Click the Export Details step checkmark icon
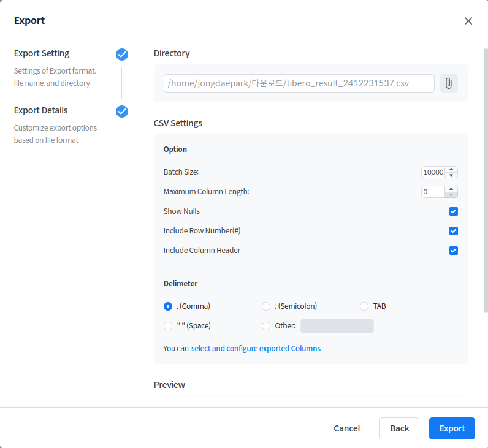Screen dimensions: 488x448 [x=122, y=112]
